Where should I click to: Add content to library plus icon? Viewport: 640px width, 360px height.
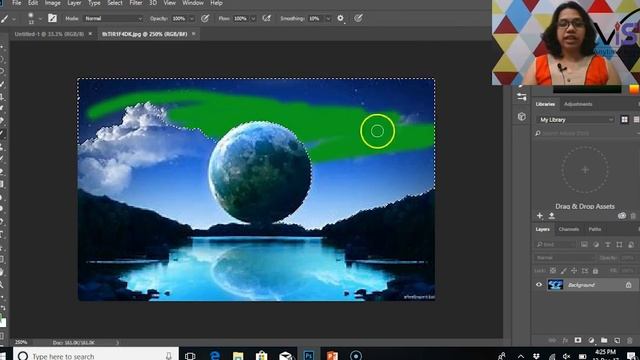pos(540,216)
